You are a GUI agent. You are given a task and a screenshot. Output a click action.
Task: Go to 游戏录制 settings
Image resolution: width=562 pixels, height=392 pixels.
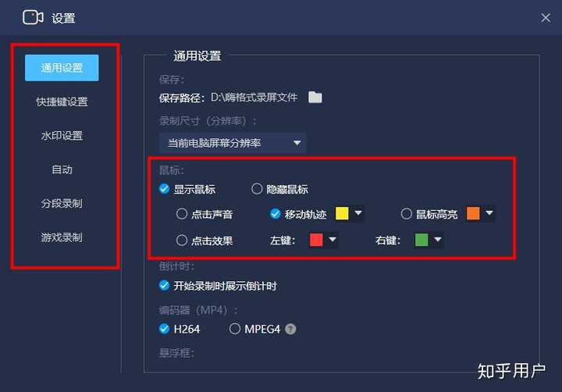[62, 237]
